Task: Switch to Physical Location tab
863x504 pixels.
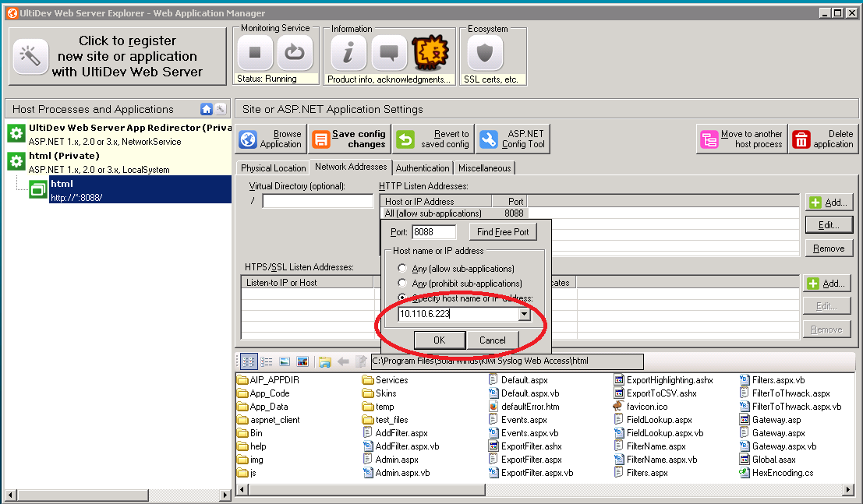Action: click(x=273, y=167)
